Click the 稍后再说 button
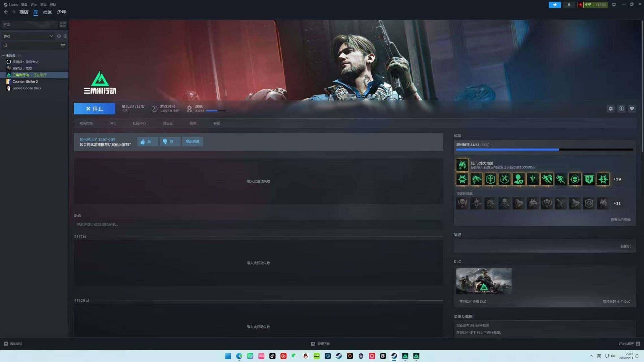 click(193, 141)
